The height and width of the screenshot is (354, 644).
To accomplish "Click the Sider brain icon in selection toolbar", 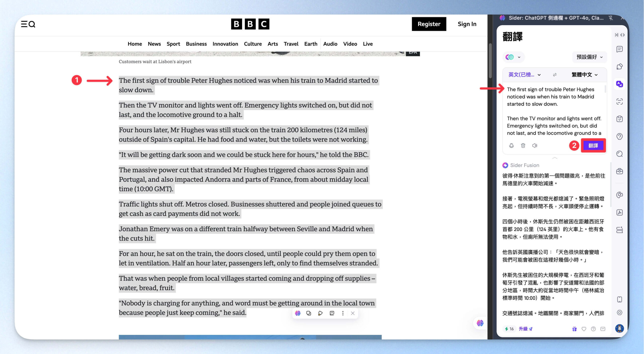I will [298, 313].
